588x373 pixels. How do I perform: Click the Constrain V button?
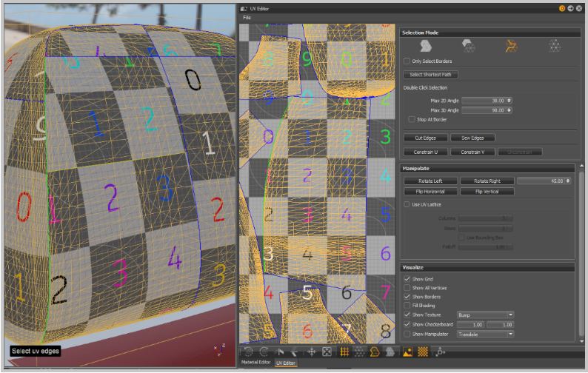pos(472,152)
